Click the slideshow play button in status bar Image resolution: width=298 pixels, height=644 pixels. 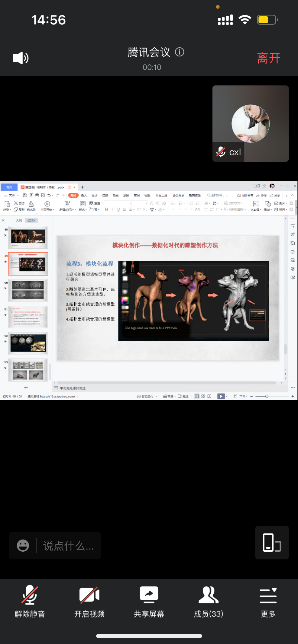click(221, 396)
